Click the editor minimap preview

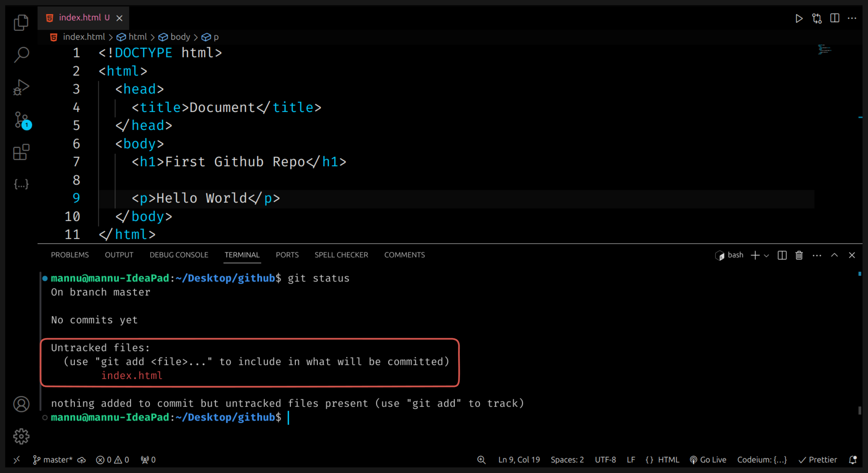click(x=824, y=50)
